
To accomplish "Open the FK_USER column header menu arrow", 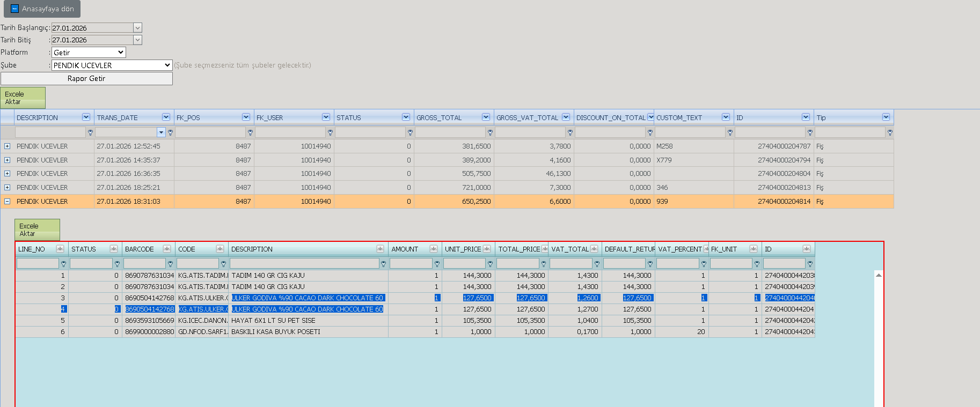I will (326, 117).
